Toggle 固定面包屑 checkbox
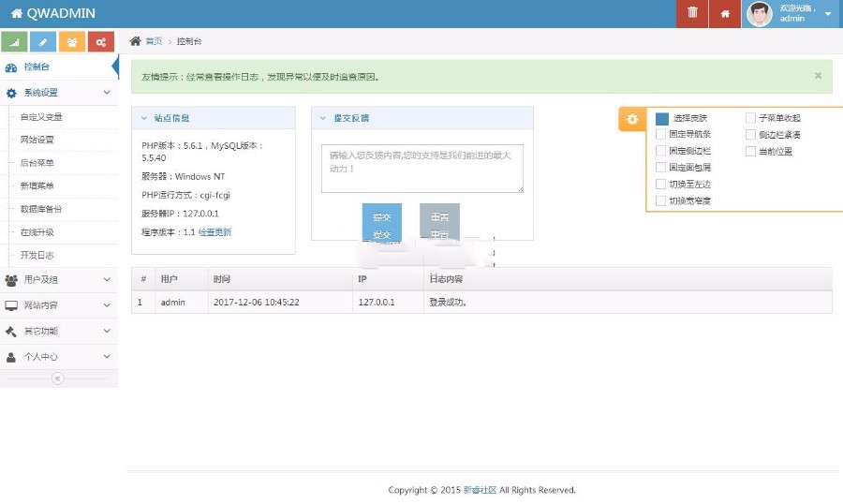The height and width of the screenshot is (504, 843). pyautogui.click(x=660, y=168)
